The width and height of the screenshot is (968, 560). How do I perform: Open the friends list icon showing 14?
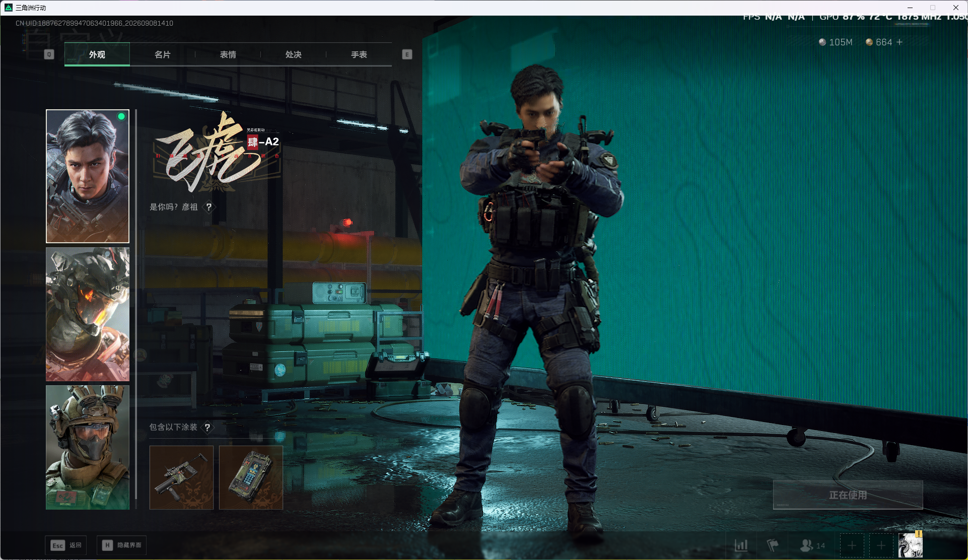coord(812,545)
